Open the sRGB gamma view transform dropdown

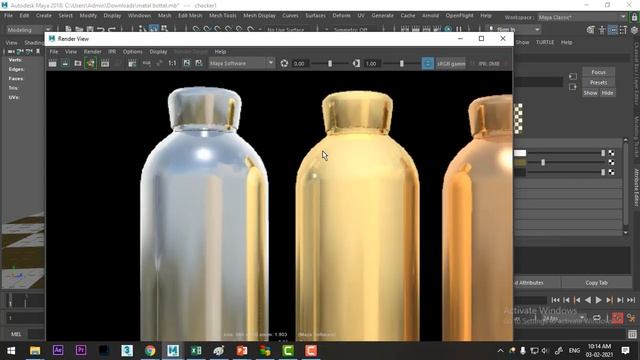451,64
